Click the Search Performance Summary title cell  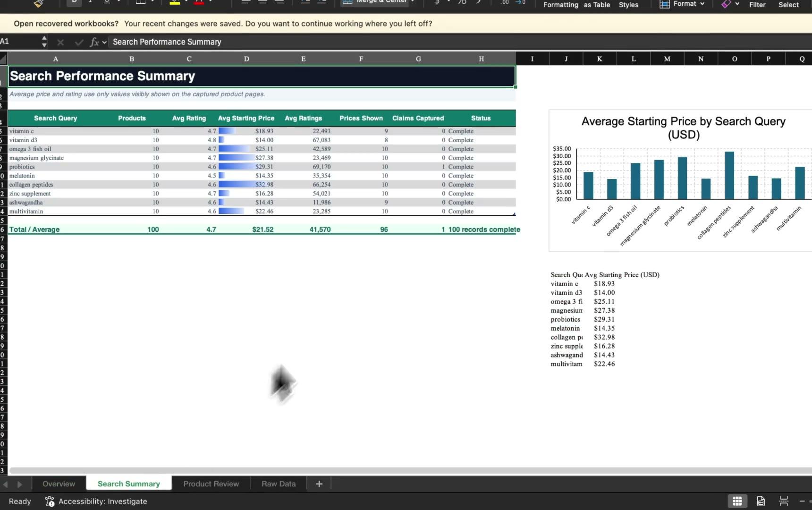[x=262, y=76]
